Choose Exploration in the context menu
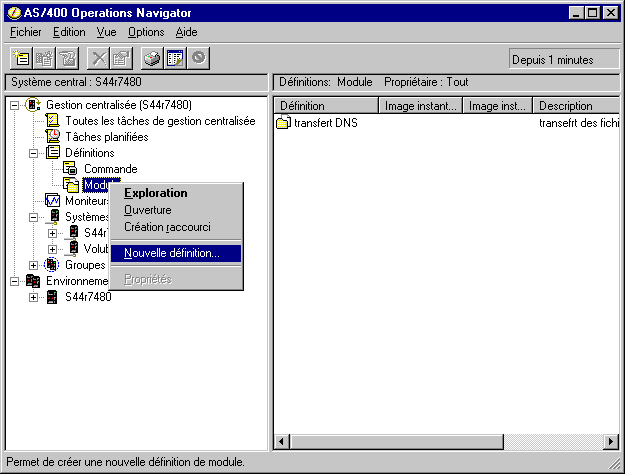The image size is (625, 474). pyautogui.click(x=176, y=193)
